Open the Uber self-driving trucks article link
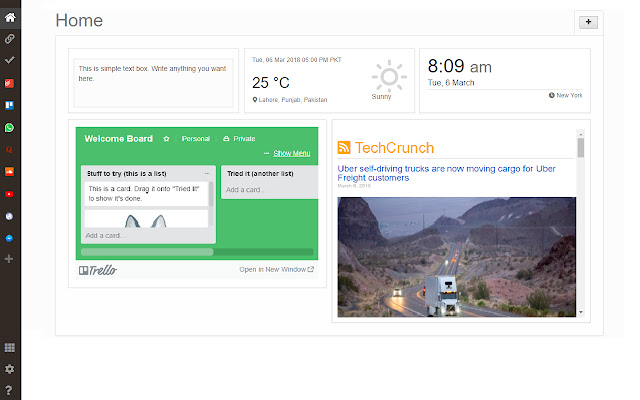Image resolution: width=640 pixels, height=400 pixels. click(446, 173)
